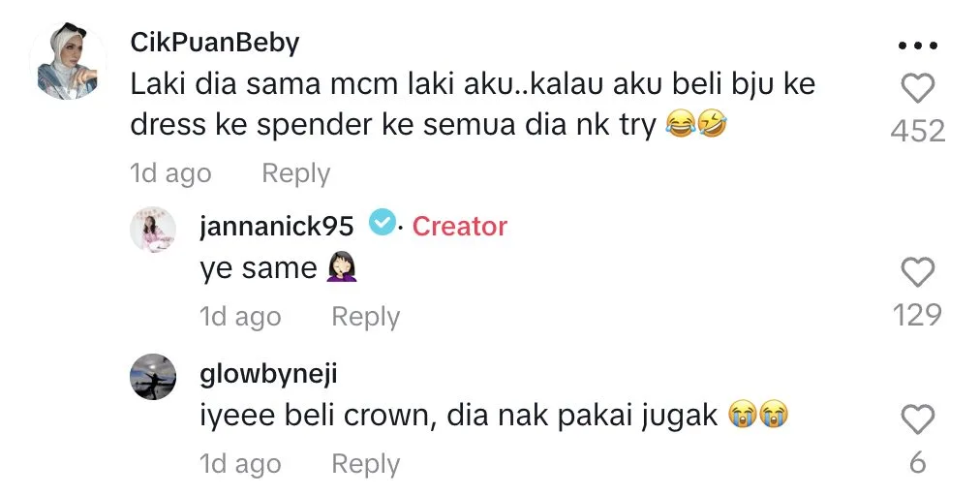Open glowbyneji's profile avatar

pyautogui.click(x=153, y=376)
